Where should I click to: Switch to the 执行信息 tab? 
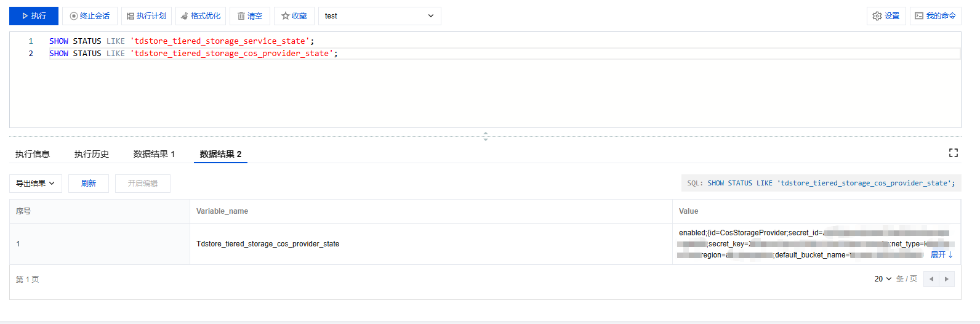click(33, 154)
